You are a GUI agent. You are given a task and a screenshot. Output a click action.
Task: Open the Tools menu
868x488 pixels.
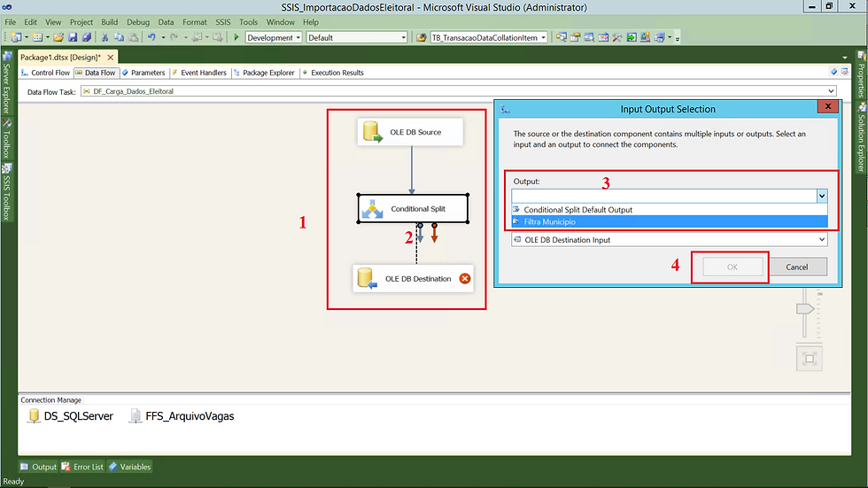248,22
